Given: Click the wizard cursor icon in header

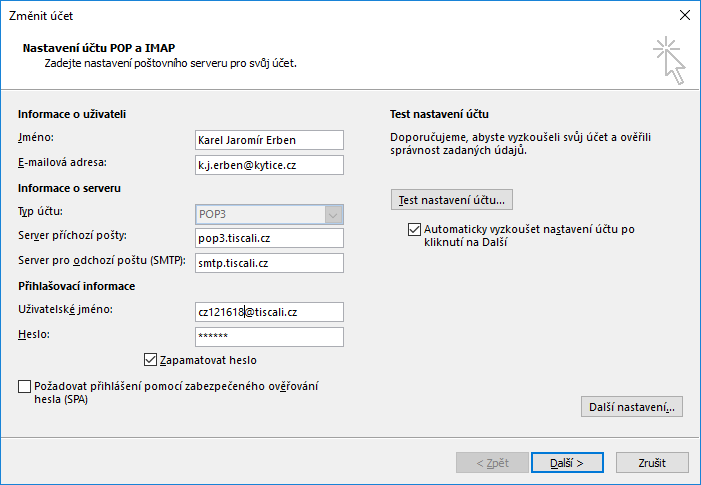Looking at the screenshot, I should 669,60.
